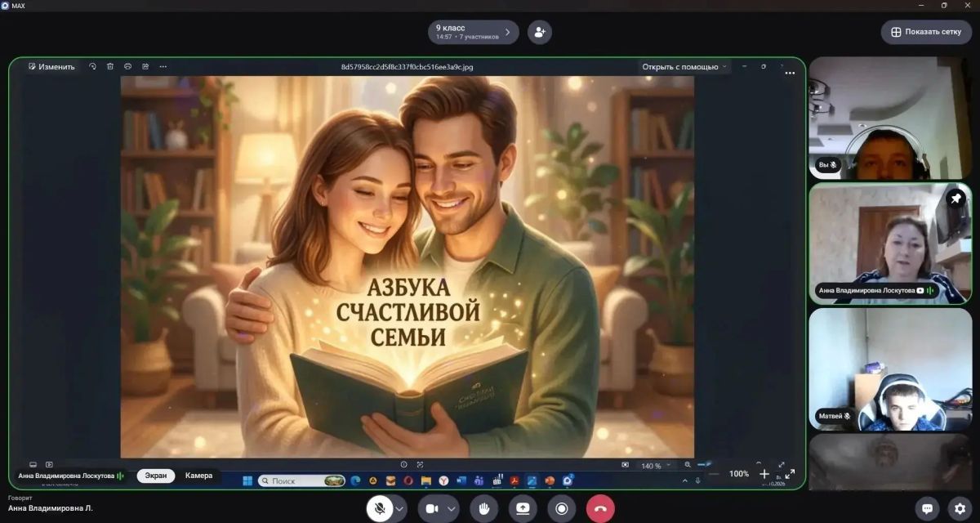980x523 pixels.
Task: Adjust the photo viewer zoom slider
Action: point(704,465)
